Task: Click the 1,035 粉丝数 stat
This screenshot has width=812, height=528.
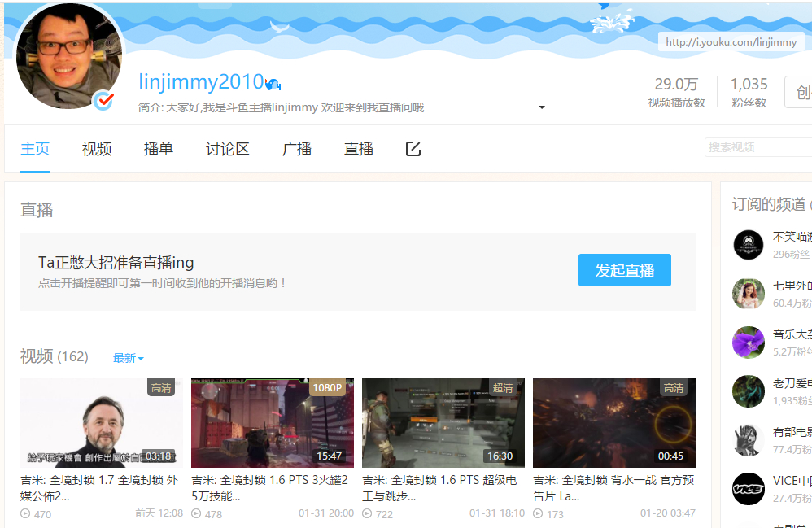Action: tap(749, 92)
